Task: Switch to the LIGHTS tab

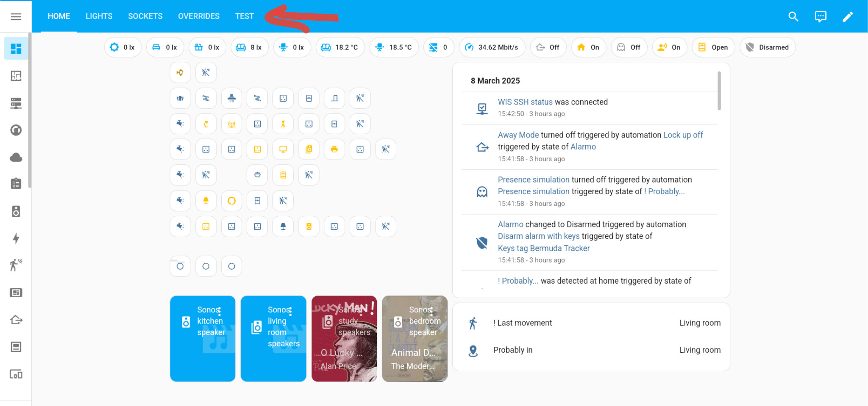Action: (99, 16)
